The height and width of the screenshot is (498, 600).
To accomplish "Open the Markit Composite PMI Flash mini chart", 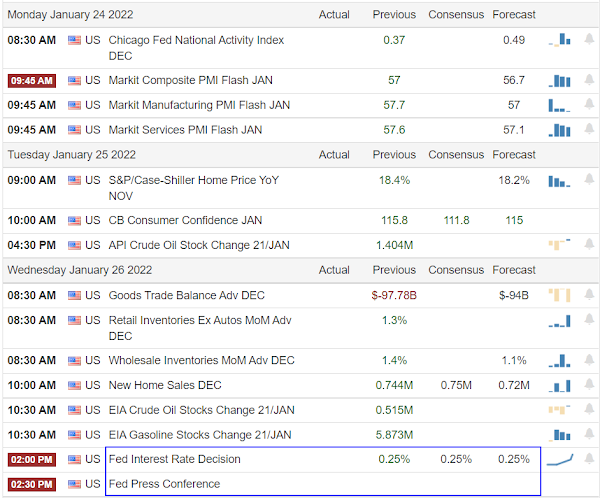I will click(560, 80).
